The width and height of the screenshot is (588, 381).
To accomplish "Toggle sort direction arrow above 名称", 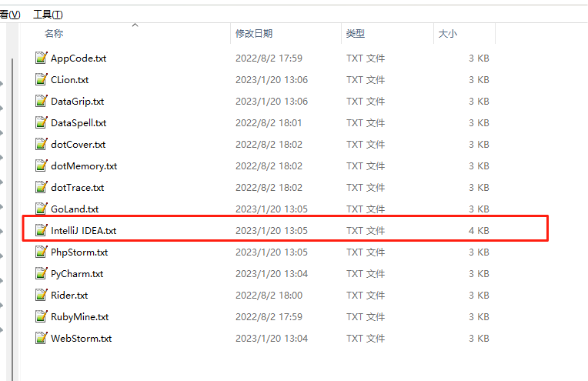I will click(x=135, y=25).
